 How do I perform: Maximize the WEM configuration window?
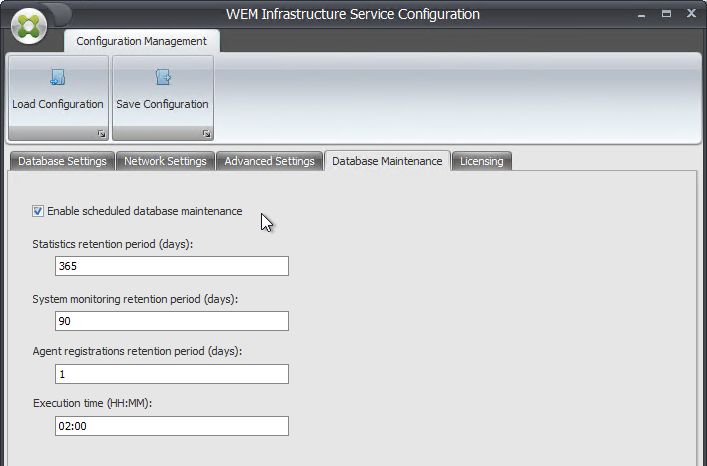(666, 14)
